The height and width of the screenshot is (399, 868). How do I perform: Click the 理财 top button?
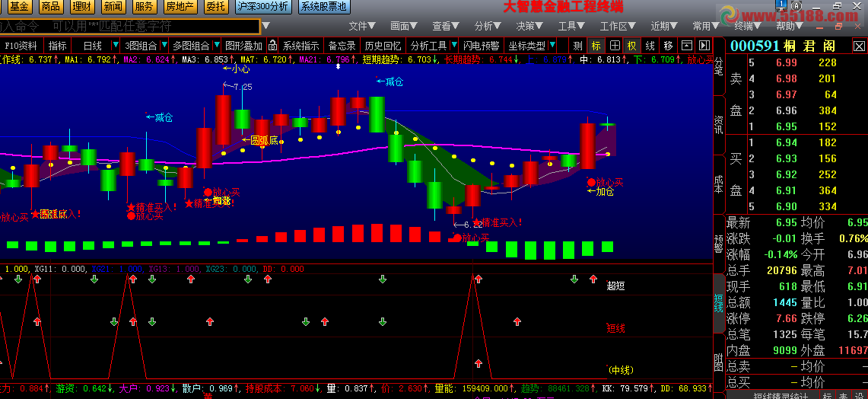(x=82, y=7)
